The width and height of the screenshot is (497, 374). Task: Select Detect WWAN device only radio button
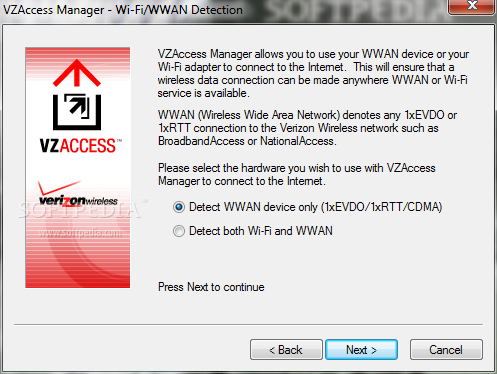(179, 207)
